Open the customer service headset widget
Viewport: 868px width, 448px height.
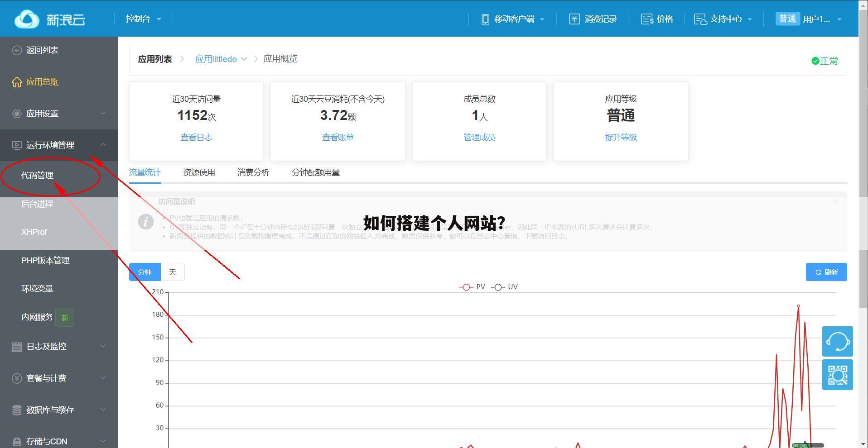click(x=838, y=341)
